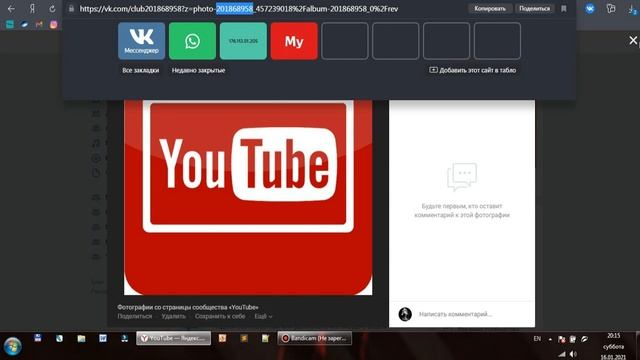Open the downloads icon in toolbar

(632, 9)
